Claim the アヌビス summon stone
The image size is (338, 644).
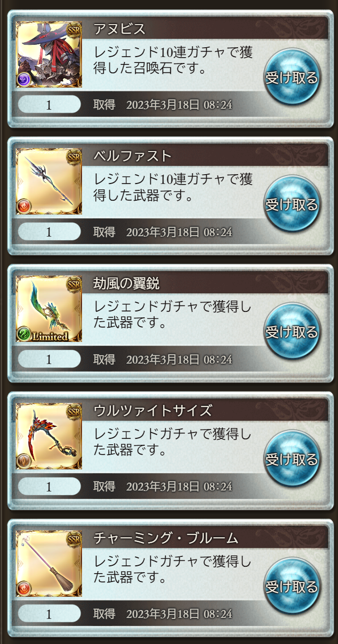tap(292, 77)
